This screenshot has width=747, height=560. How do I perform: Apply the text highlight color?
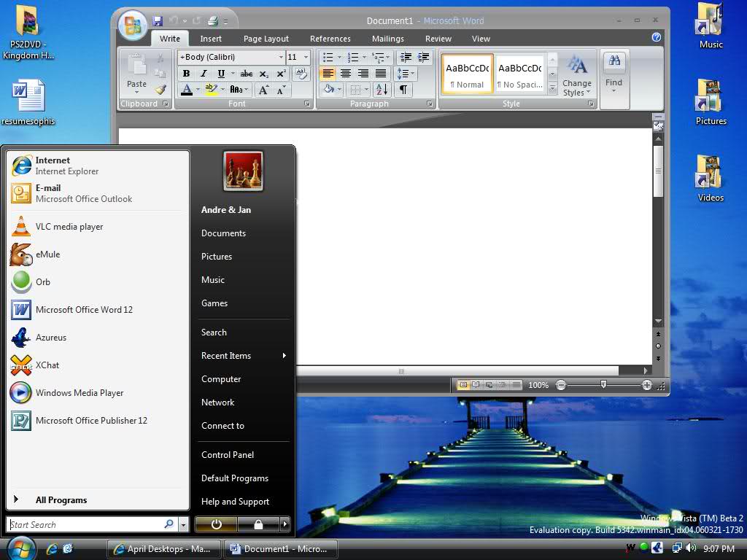pos(211,90)
